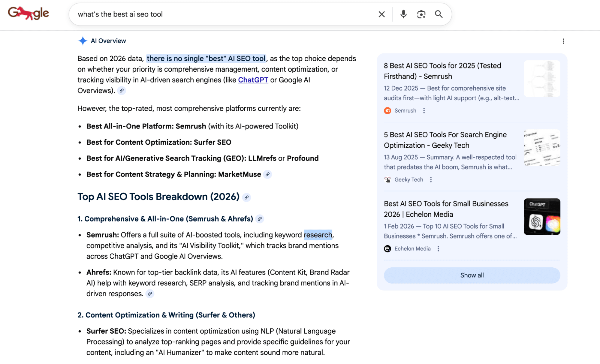Click the link icon next to MarketMuse
This screenshot has width=600, height=364.
click(x=268, y=174)
